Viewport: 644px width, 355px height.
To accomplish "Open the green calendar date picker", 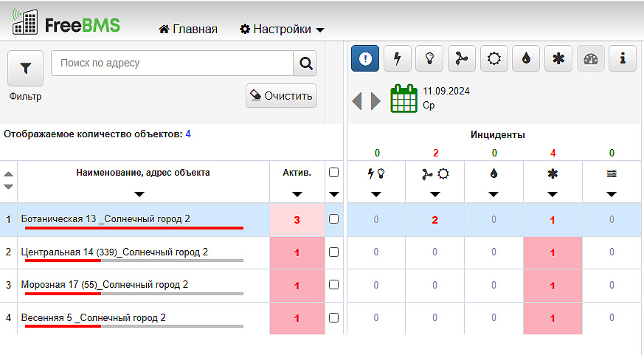I will point(404,98).
